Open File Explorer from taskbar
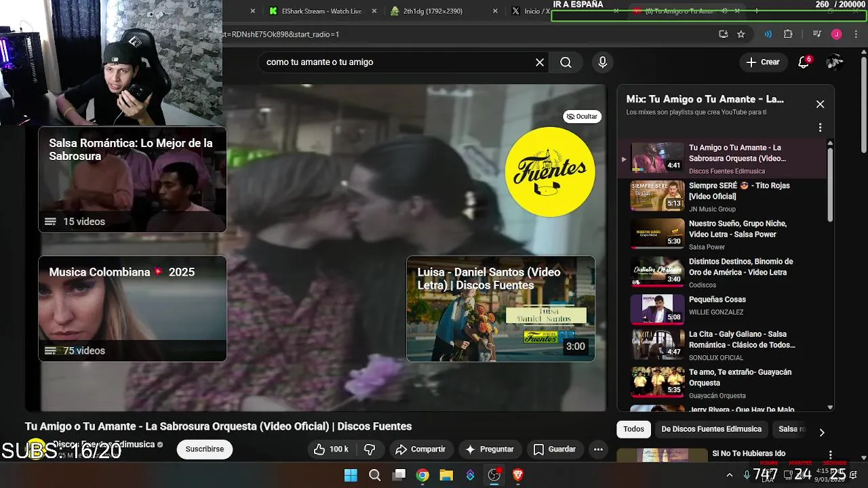 pos(446,475)
